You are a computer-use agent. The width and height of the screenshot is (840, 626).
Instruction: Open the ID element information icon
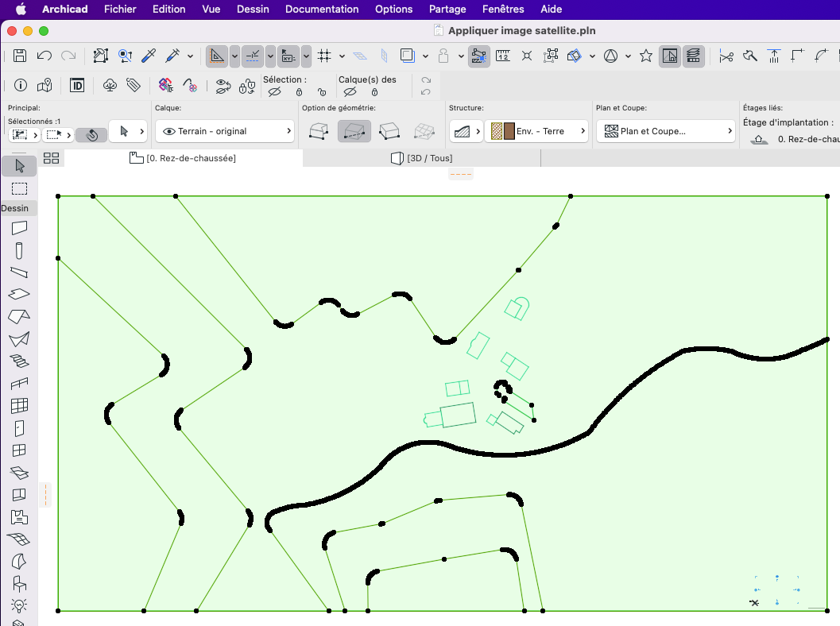(x=77, y=85)
